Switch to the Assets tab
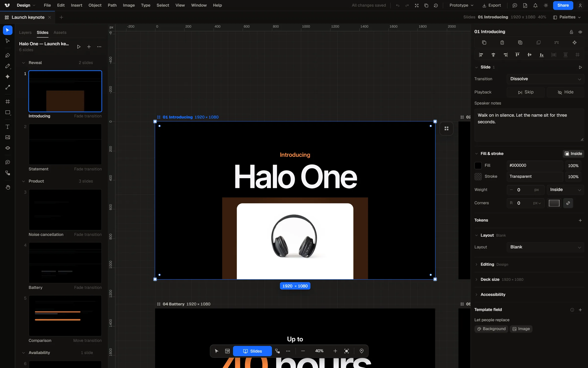The width and height of the screenshot is (588, 368). (60, 32)
